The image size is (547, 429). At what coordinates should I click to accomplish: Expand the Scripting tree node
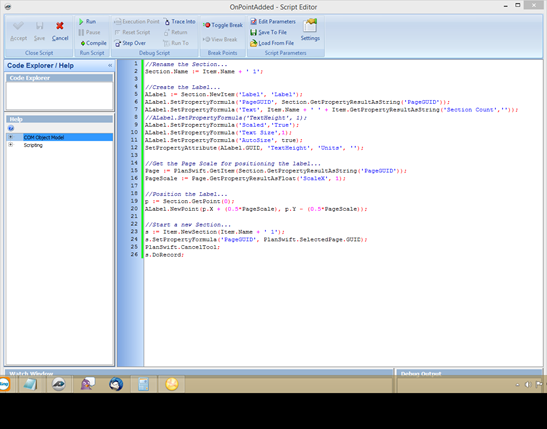coord(11,145)
